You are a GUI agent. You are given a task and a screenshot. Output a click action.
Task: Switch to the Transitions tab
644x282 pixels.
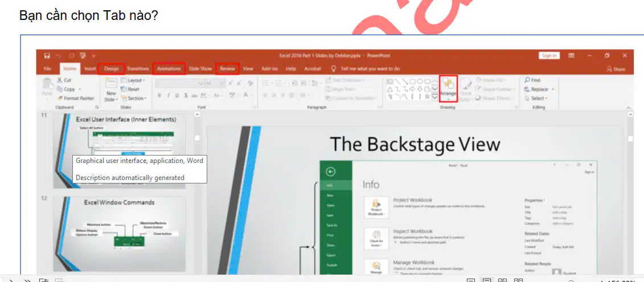pyautogui.click(x=138, y=69)
